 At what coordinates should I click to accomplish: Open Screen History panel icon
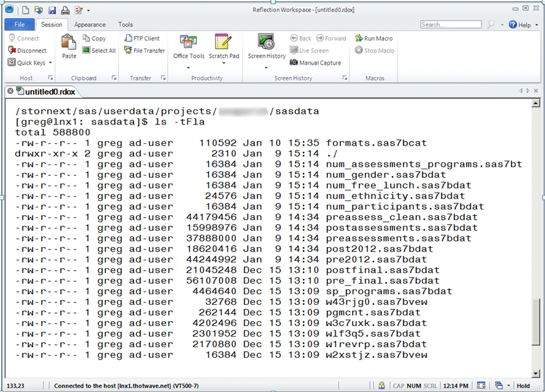click(266, 42)
